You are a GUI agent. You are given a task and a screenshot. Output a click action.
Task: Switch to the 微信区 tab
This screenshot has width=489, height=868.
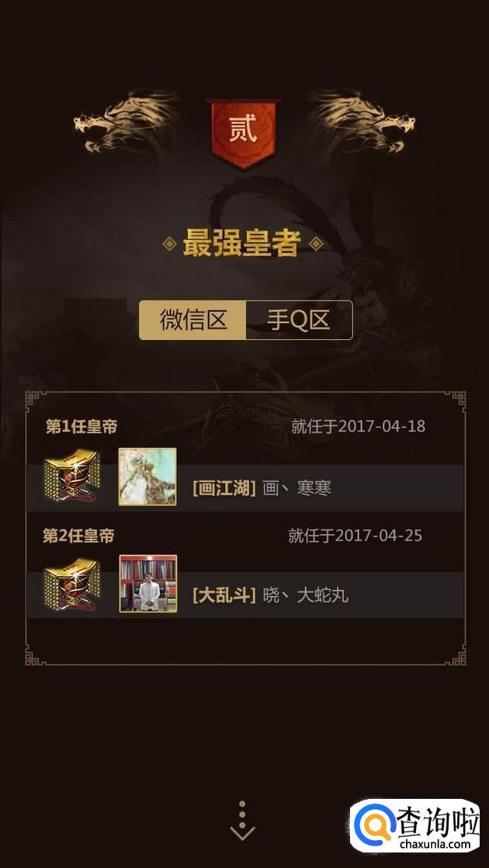[x=192, y=320]
